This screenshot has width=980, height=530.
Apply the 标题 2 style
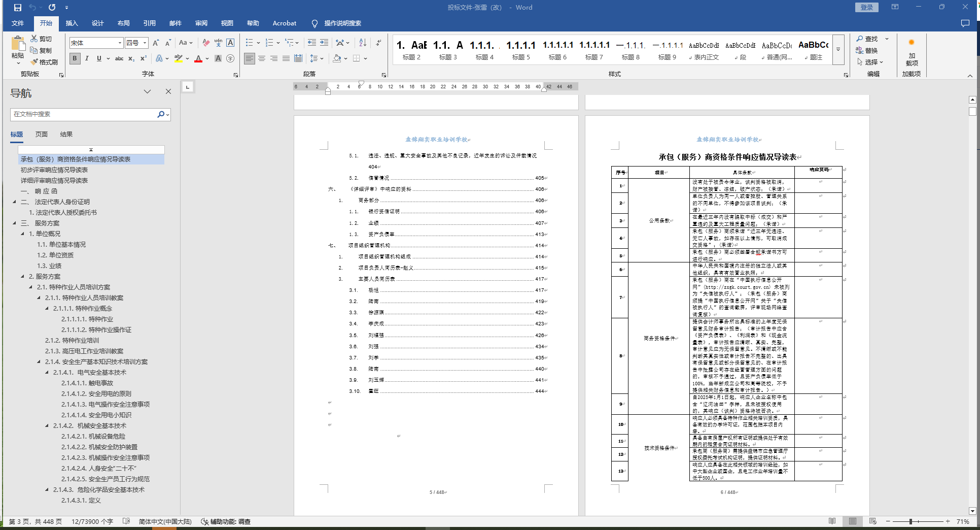pos(412,50)
